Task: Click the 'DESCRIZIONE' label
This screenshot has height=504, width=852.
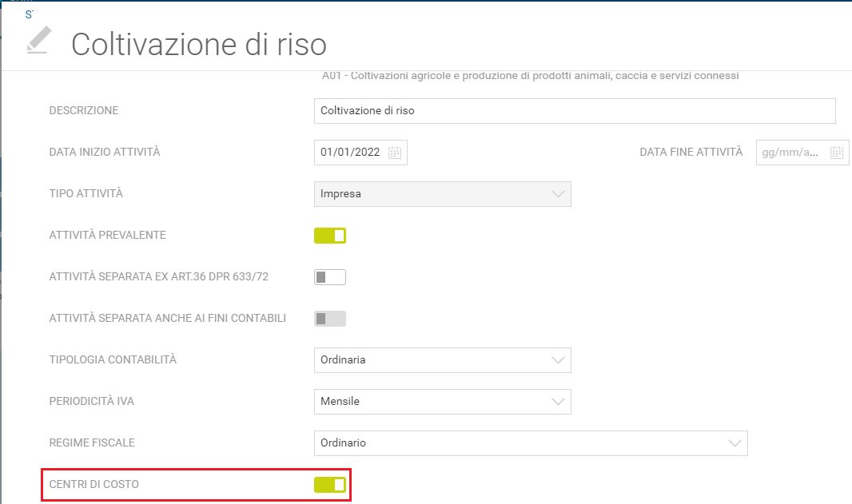Action: pos(84,110)
